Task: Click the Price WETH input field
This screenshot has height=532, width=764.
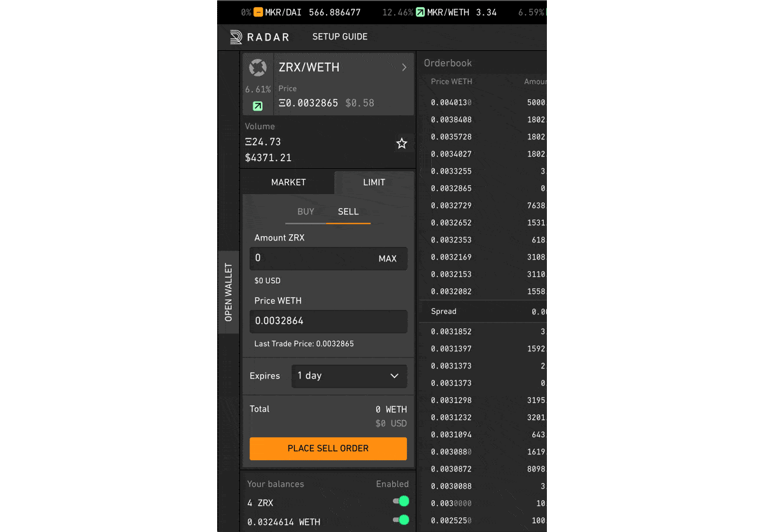Action: [x=328, y=321]
